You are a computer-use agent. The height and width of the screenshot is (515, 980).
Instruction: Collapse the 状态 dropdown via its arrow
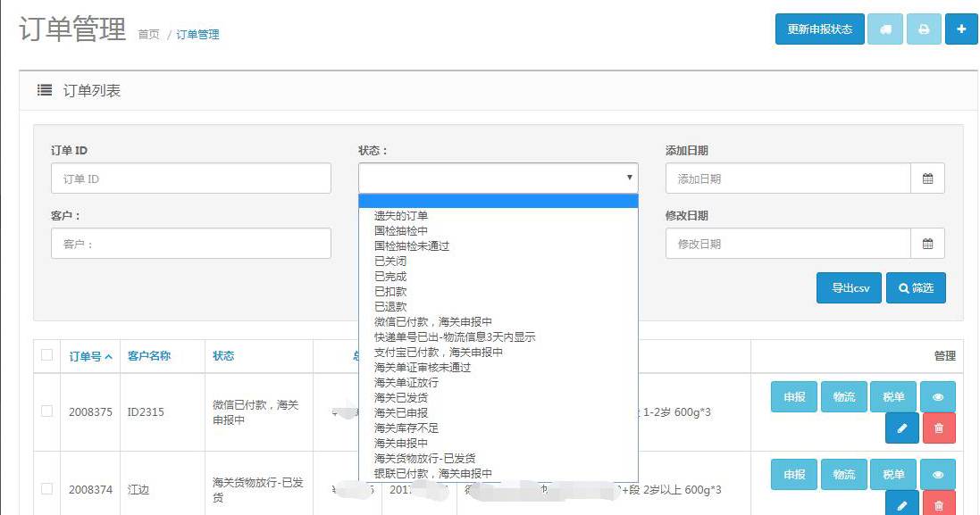point(629,178)
